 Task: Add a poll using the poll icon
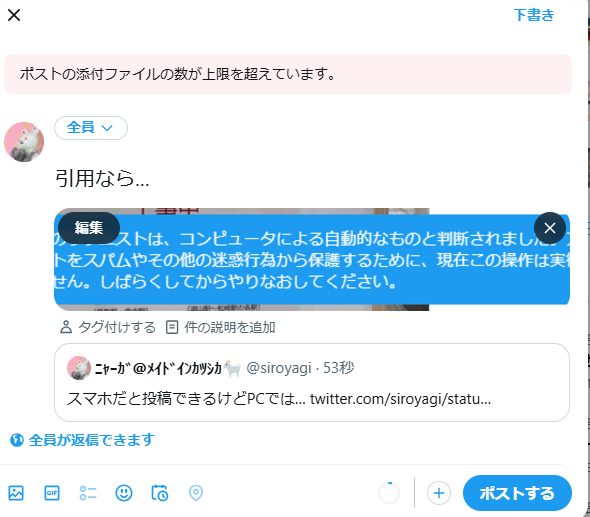88,493
